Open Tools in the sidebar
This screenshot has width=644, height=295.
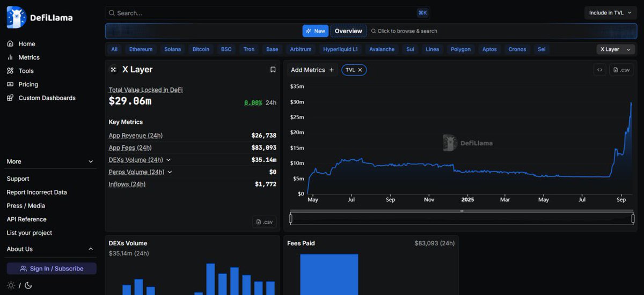[x=20, y=71]
